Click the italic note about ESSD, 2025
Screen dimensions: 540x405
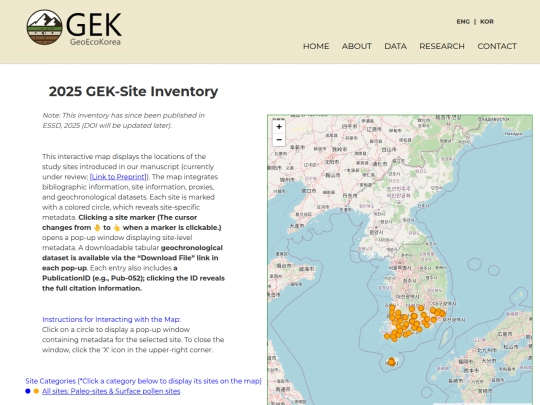(123, 120)
